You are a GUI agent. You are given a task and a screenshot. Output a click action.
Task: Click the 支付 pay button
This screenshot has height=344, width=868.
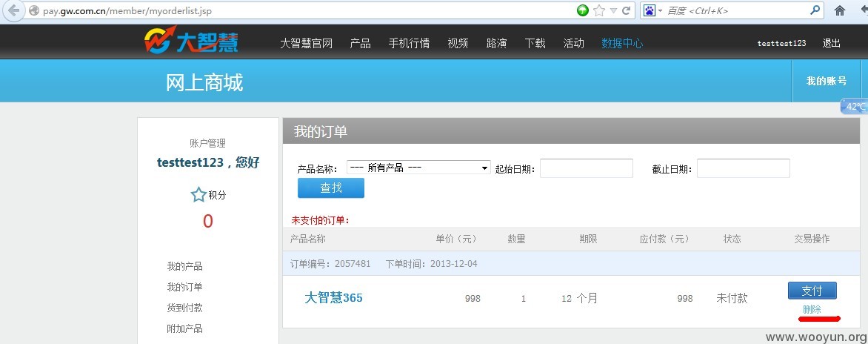click(812, 291)
